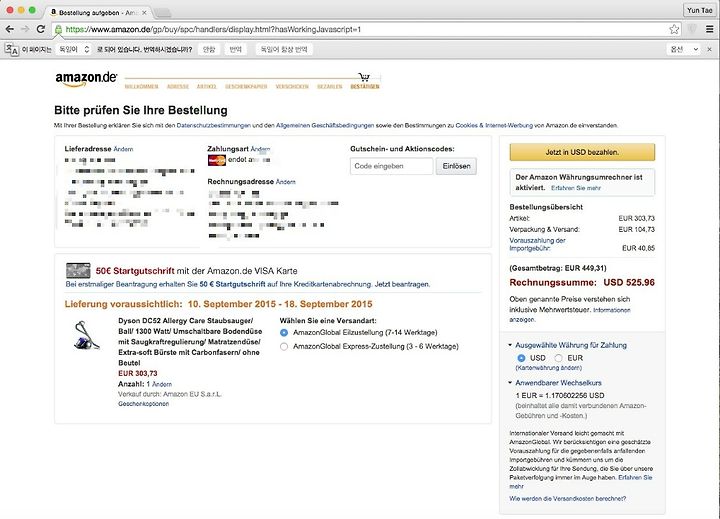Viewport: 720px width, 519px height.
Task: Close the Bestellung aufgeben tab
Action: pos(144,12)
